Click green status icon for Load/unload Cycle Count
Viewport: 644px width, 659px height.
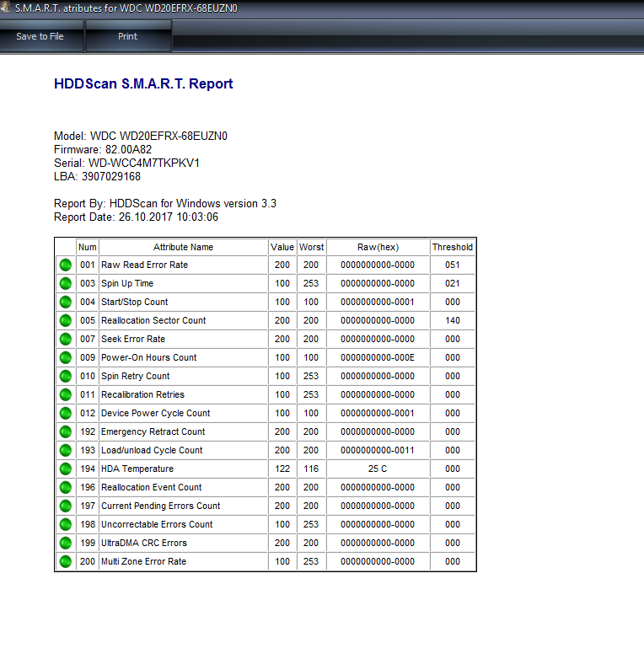[x=66, y=451]
